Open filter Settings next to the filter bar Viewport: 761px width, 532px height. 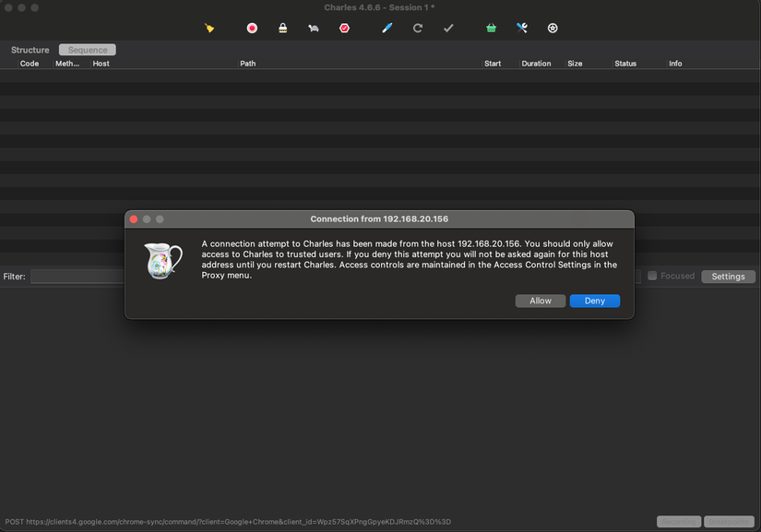point(728,276)
